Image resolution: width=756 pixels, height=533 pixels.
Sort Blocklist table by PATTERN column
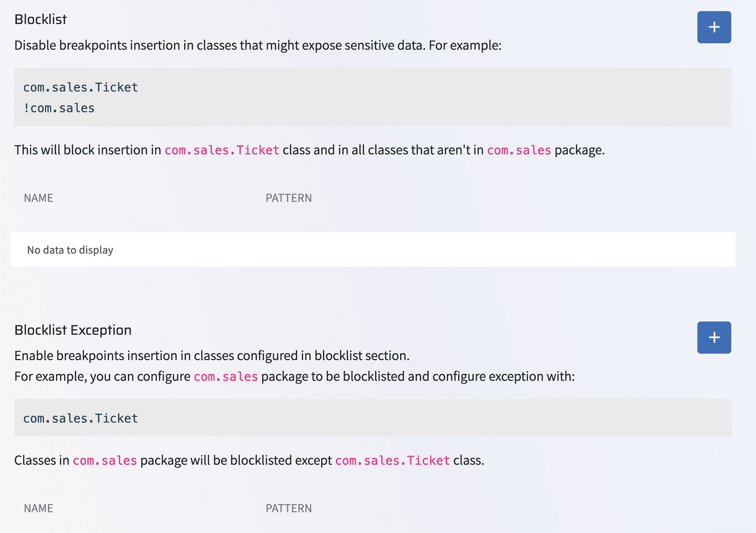pyautogui.click(x=288, y=198)
